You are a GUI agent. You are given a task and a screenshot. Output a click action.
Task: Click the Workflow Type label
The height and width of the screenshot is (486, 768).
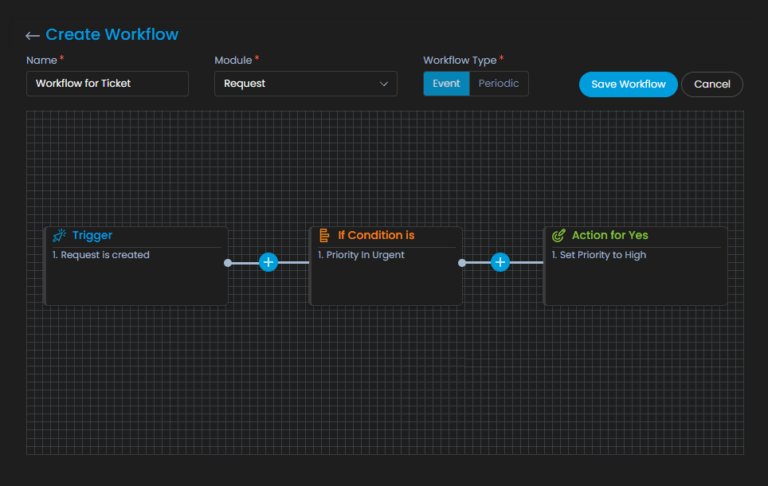click(x=460, y=60)
